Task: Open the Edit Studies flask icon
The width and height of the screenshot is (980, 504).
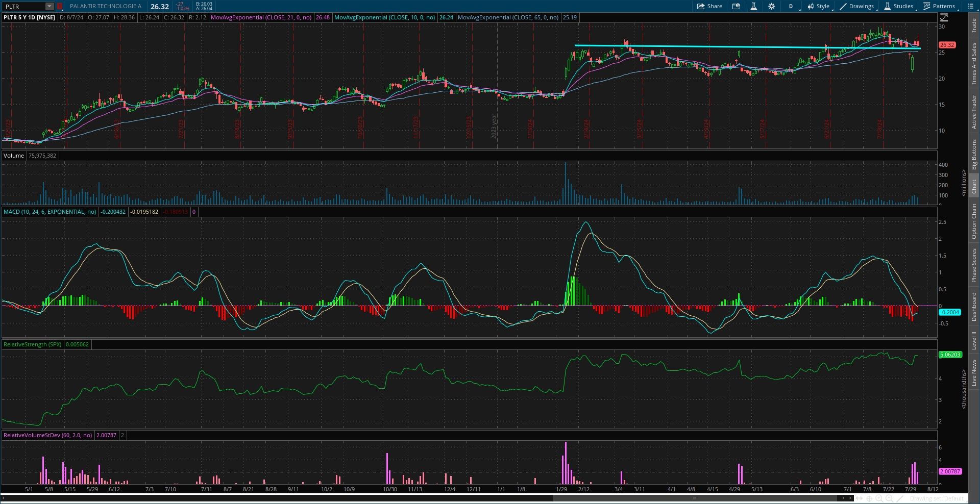Action: tap(753, 7)
